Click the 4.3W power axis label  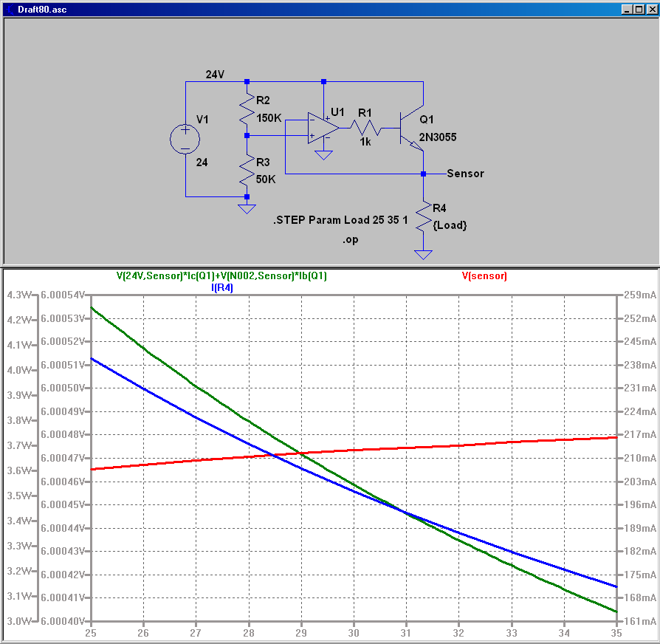coord(19,295)
